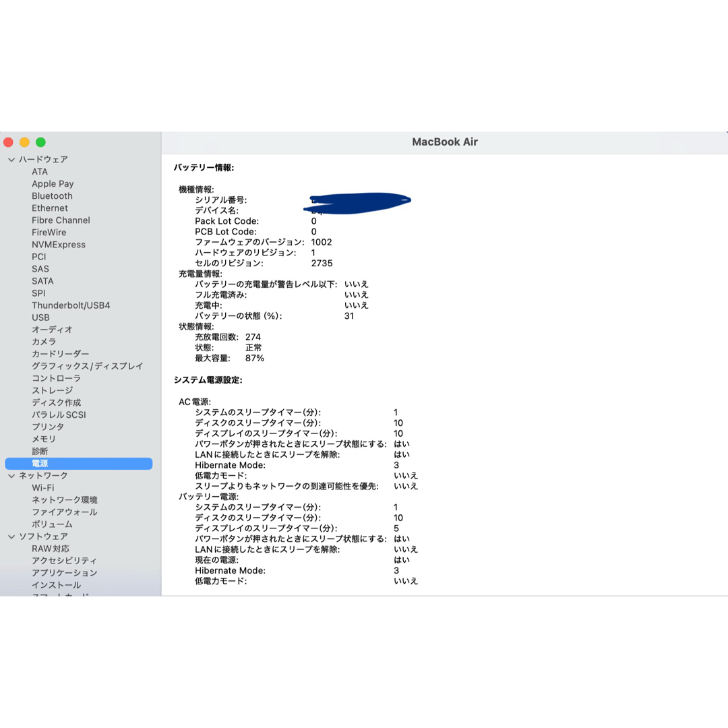Viewport: 728px width, 728px height.
Task: Click the ネットワーク section label
Action: pyautogui.click(x=43, y=476)
